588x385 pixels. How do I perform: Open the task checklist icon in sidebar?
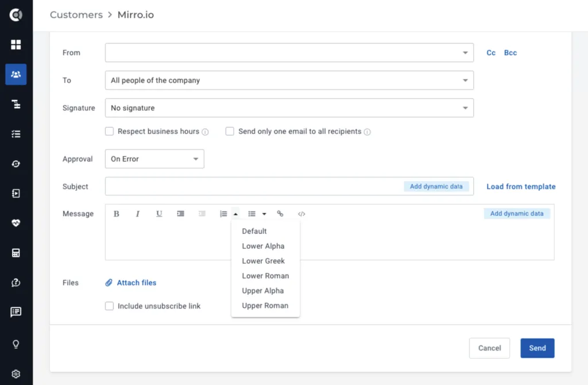16,134
